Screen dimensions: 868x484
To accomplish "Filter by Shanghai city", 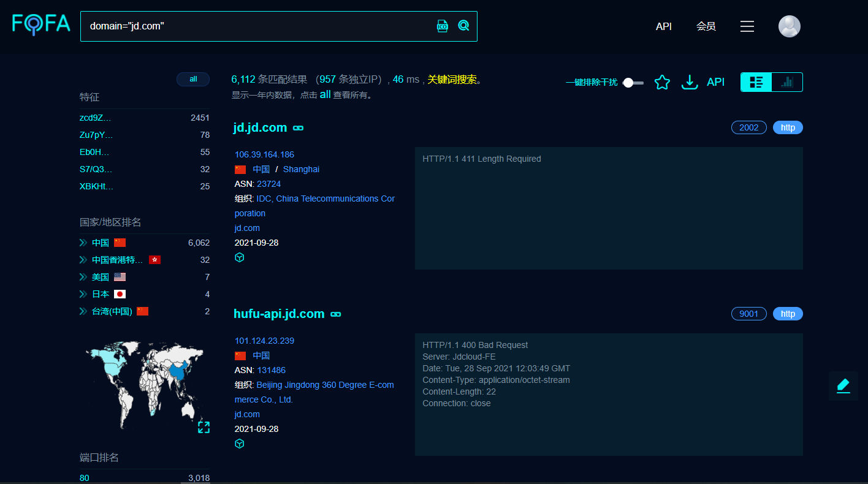I will 301,169.
